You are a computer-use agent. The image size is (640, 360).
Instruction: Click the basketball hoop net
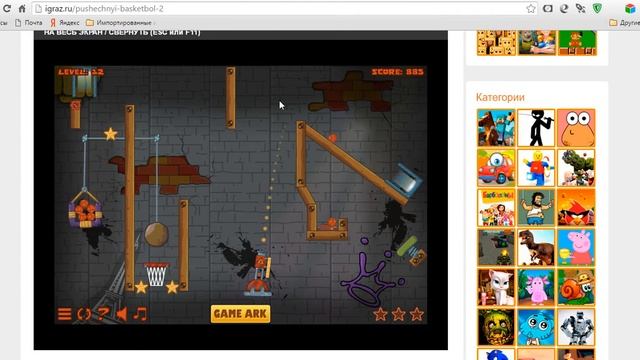156,274
